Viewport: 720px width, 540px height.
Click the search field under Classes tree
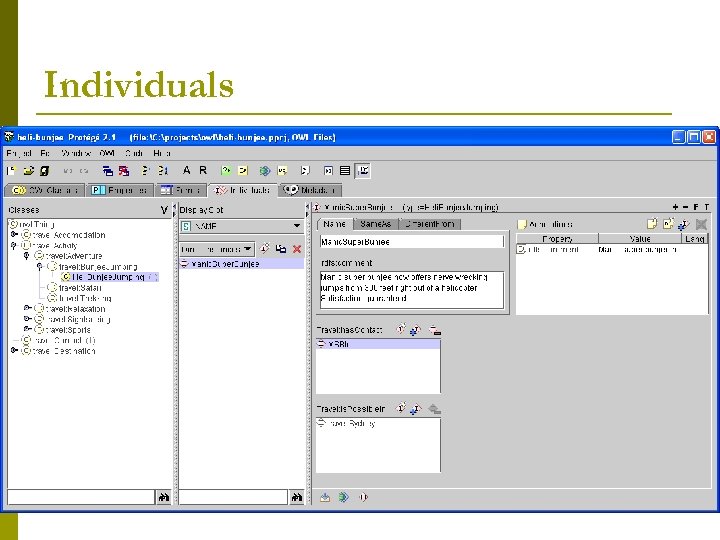pos(81,497)
